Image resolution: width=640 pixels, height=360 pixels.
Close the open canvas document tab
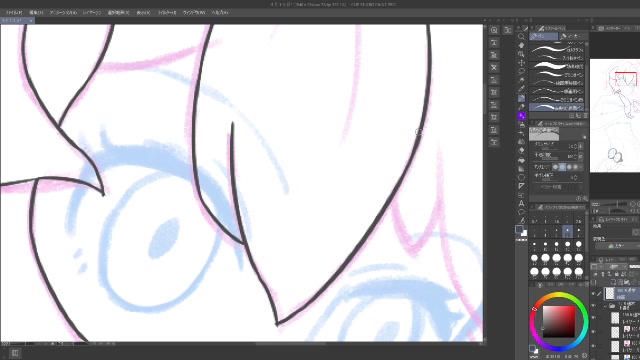(31, 20)
